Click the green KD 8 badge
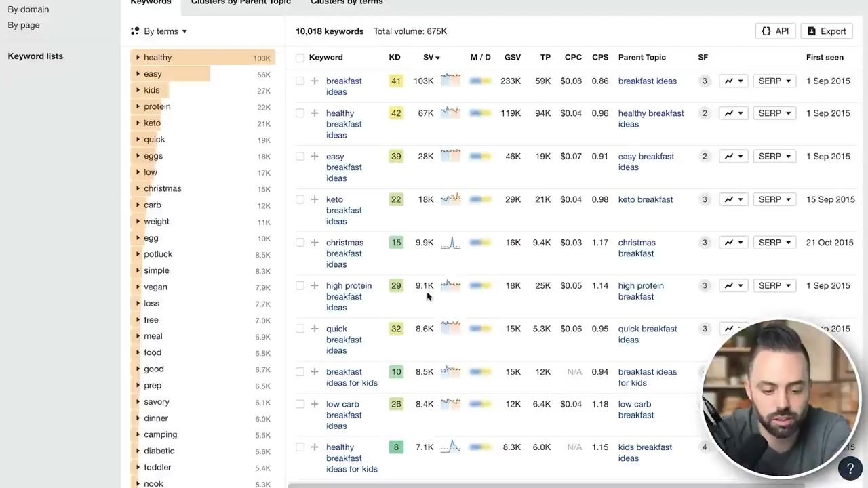Viewport: 868px width, 488px height. point(396,447)
